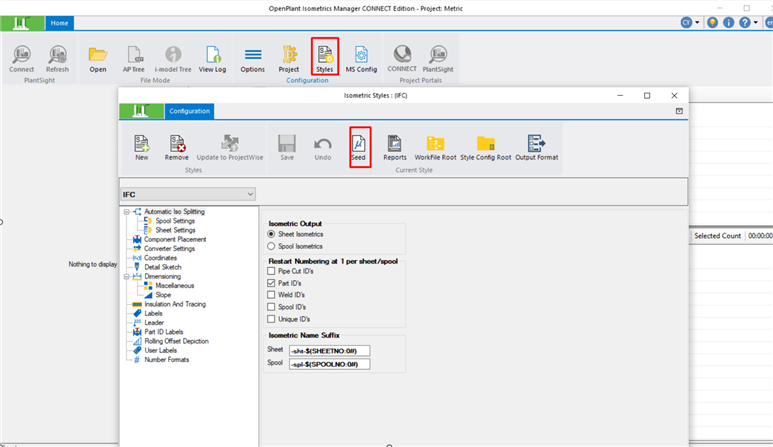This screenshot has width=773, height=447.
Task: Collapse the Dimensioning tree node
Action: coord(127,276)
